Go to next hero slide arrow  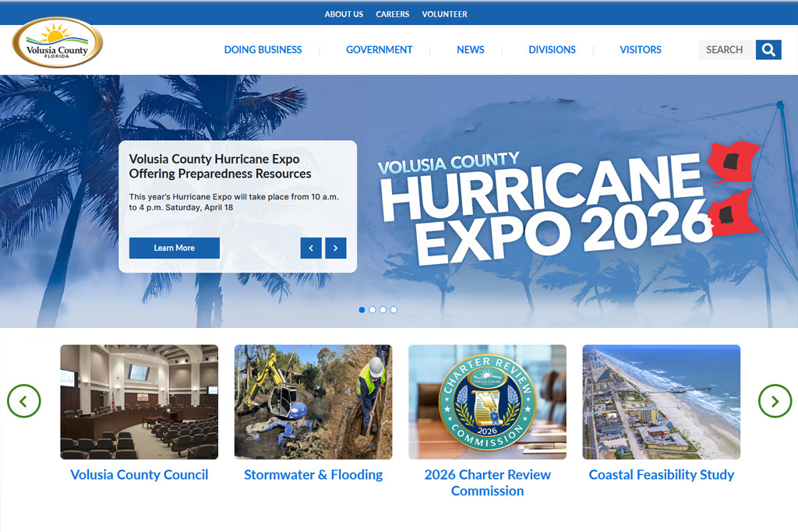pos(335,248)
